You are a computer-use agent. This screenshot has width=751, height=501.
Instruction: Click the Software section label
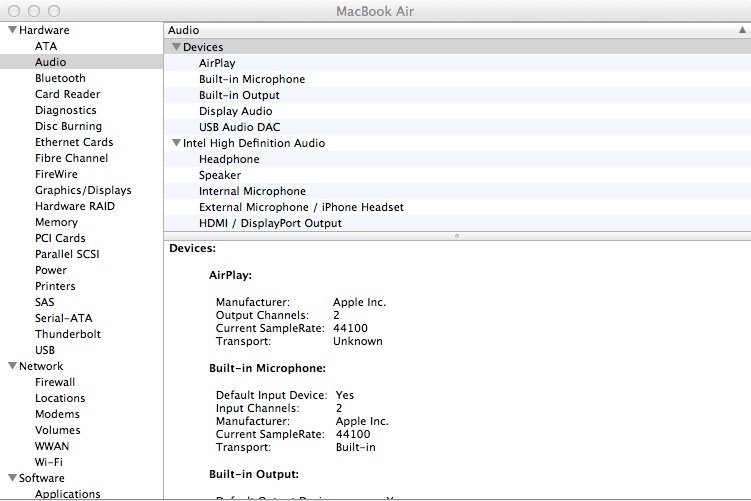coord(42,478)
